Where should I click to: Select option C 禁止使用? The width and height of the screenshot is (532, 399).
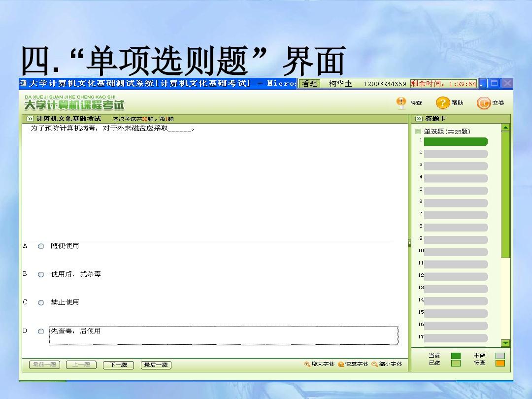[x=41, y=302]
